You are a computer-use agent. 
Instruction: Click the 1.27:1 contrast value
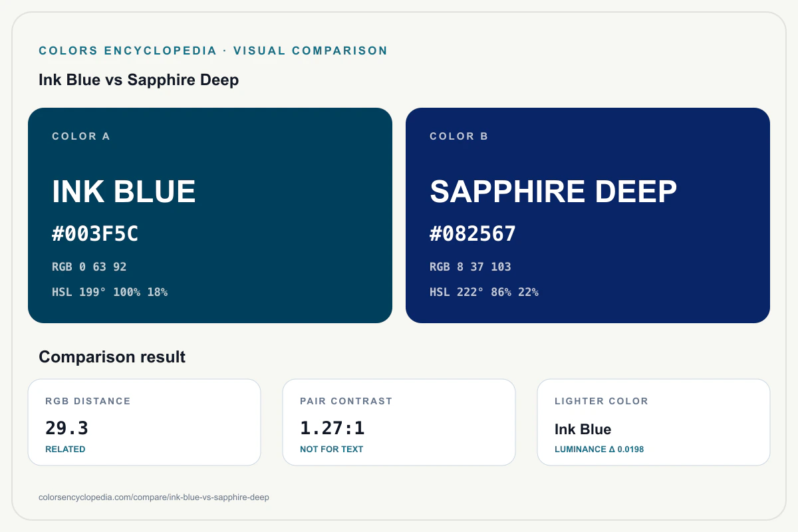(332, 428)
